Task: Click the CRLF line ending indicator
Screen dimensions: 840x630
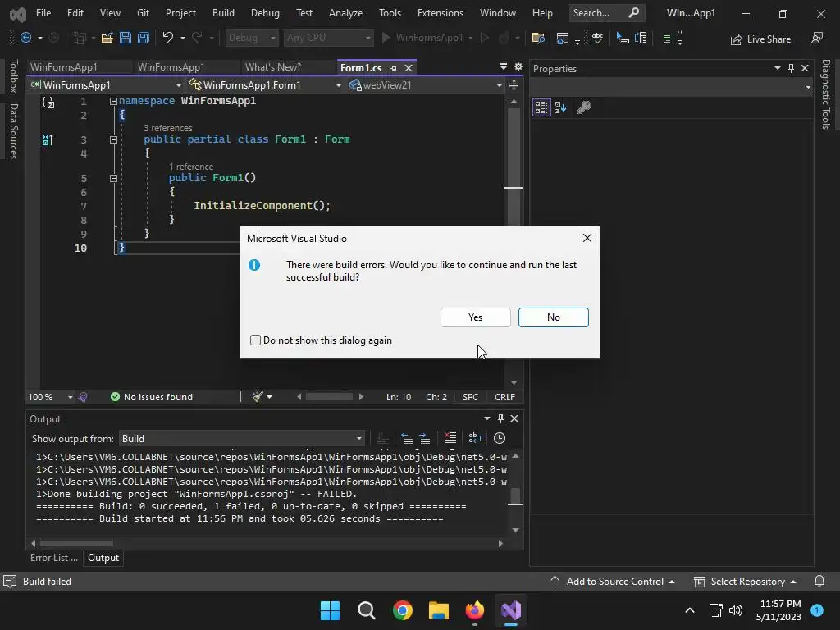Action: [504, 397]
